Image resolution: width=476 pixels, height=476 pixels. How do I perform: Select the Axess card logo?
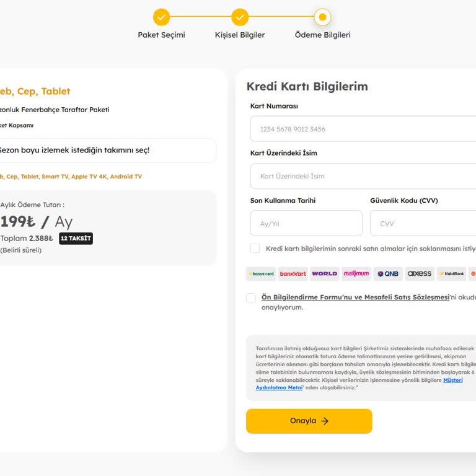[x=420, y=274]
